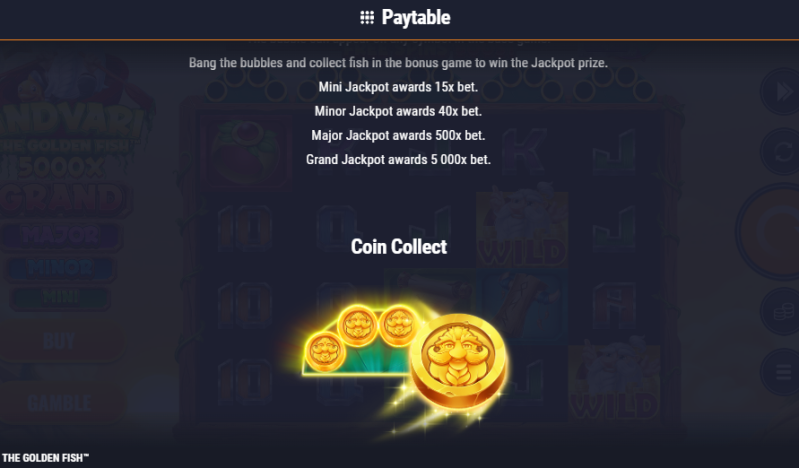Click the fast-forward turbo spin icon
The height and width of the screenshot is (468, 799).
[x=781, y=92]
